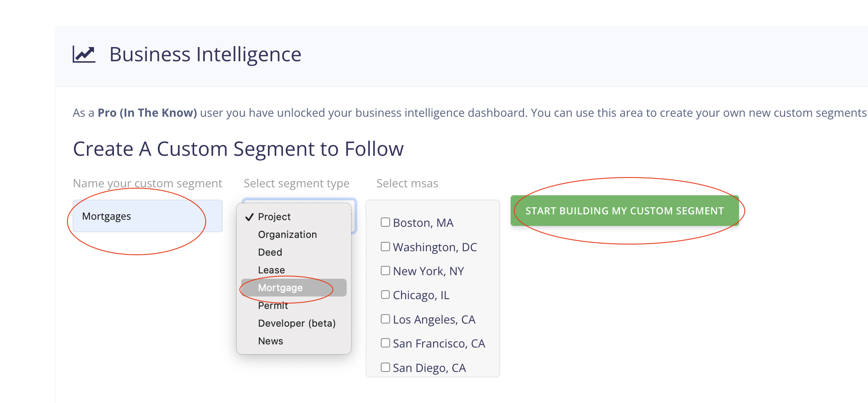
Task: Click the Create A Custom Segment heading
Action: (238, 149)
